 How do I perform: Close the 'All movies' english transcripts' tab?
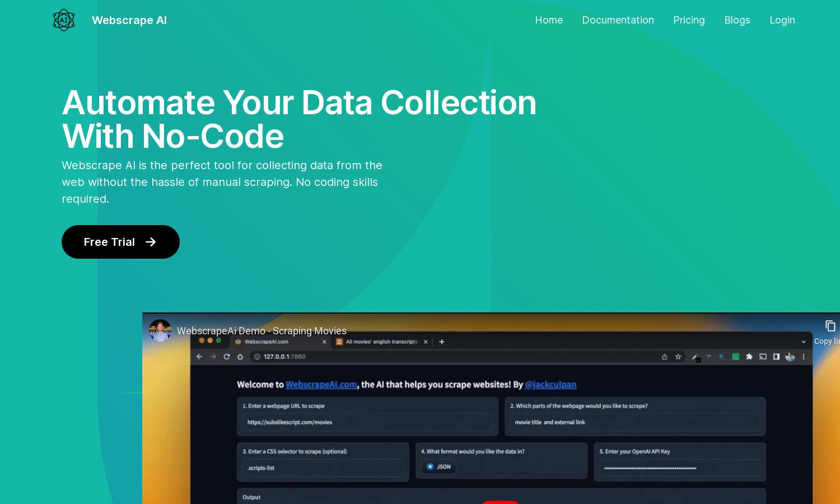426,342
